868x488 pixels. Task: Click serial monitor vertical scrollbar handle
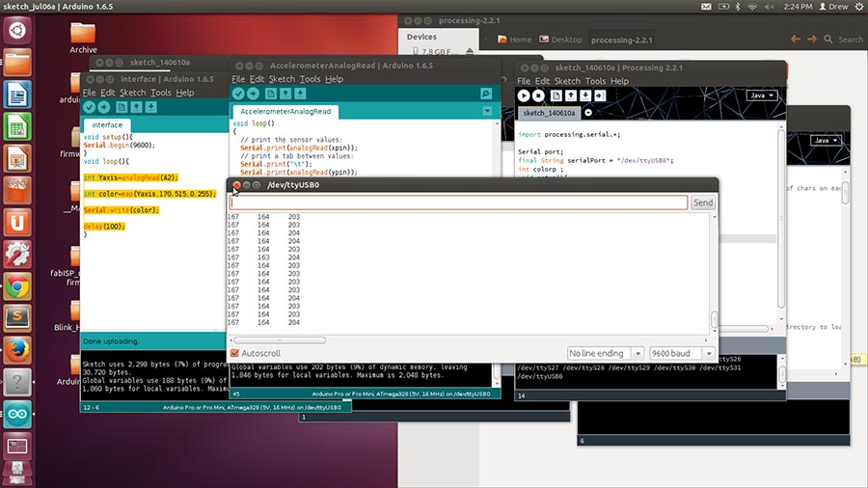714,318
